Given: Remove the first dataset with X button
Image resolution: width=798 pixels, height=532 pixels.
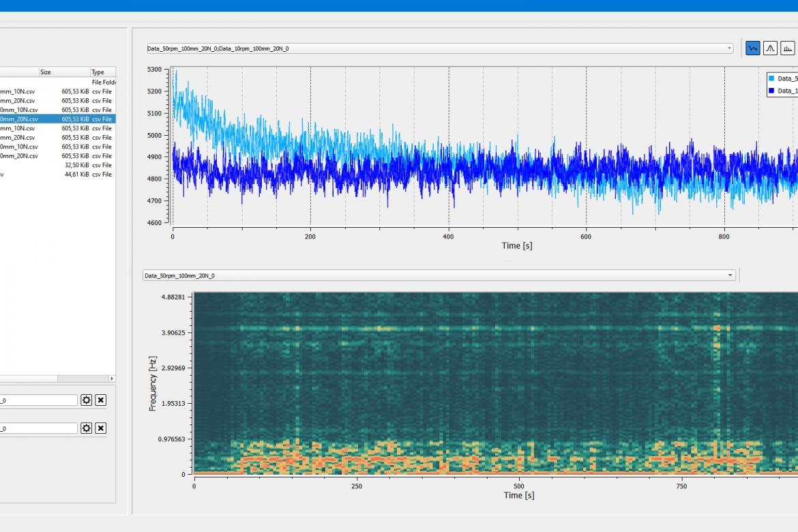Looking at the screenshot, I should (101, 400).
